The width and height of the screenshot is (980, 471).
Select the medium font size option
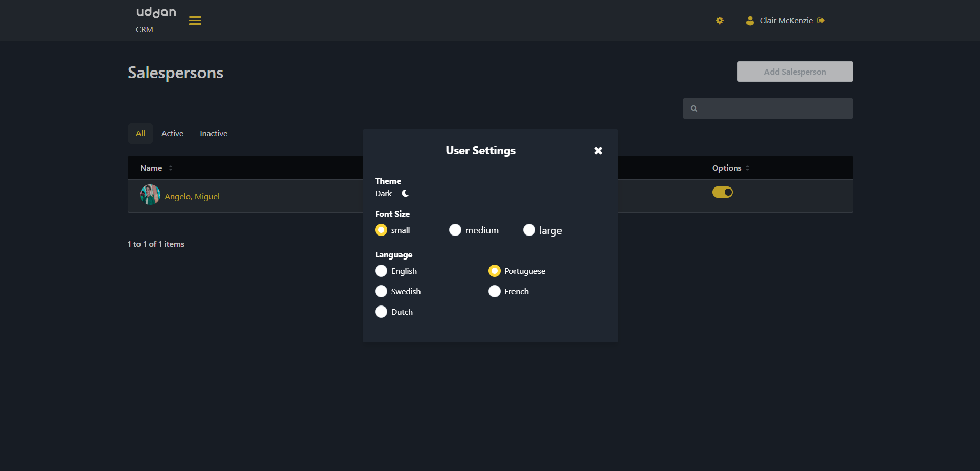[455, 230]
